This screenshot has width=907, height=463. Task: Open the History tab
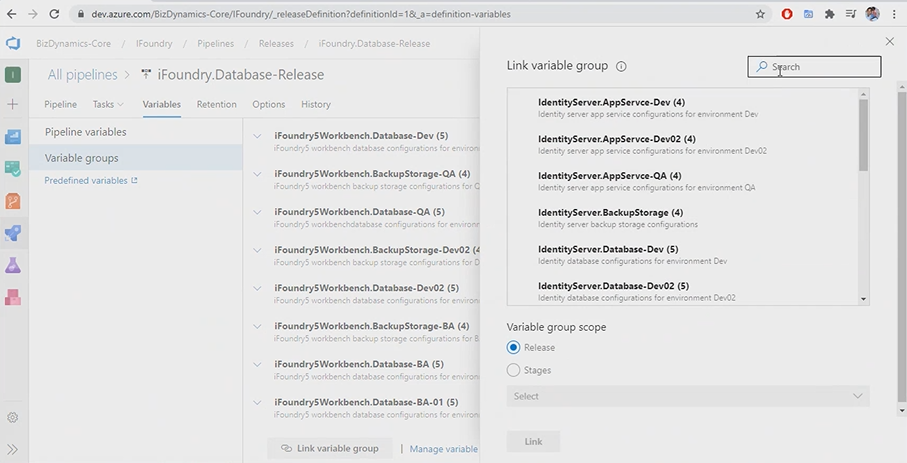point(316,104)
